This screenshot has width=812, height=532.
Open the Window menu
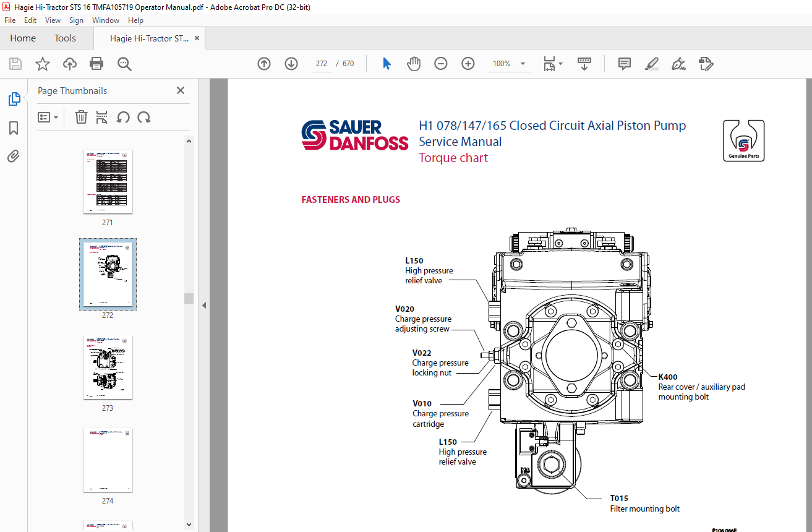tap(106, 20)
